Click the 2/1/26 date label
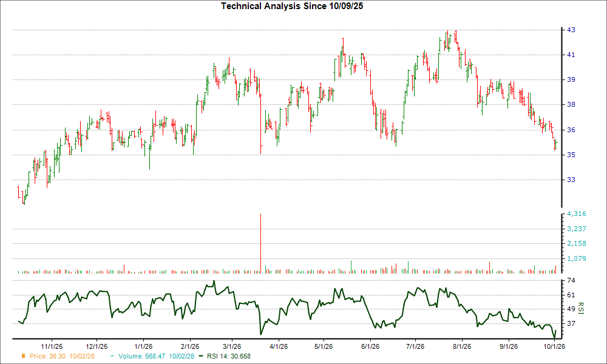Viewport: 607px width, 364px height. pos(189,346)
